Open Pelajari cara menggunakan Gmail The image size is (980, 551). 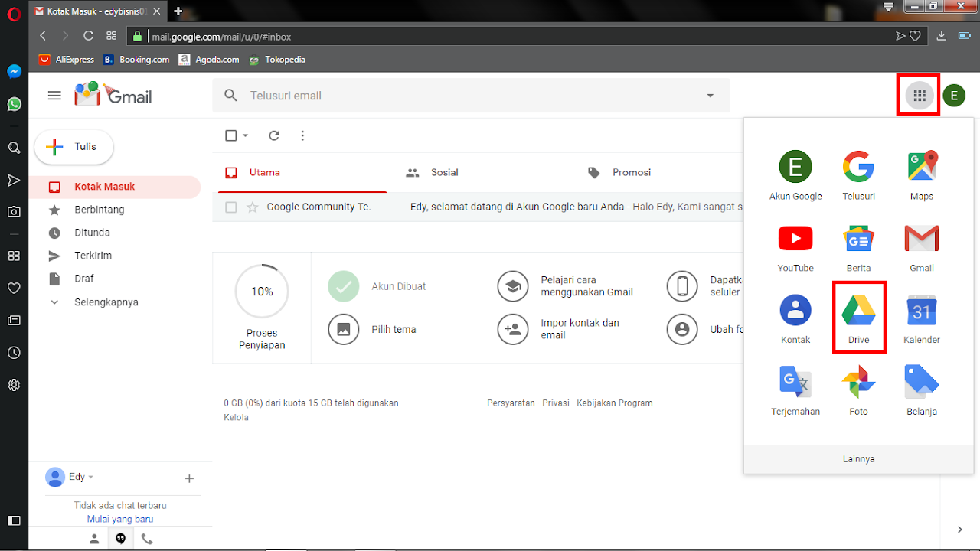pyautogui.click(x=565, y=286)
